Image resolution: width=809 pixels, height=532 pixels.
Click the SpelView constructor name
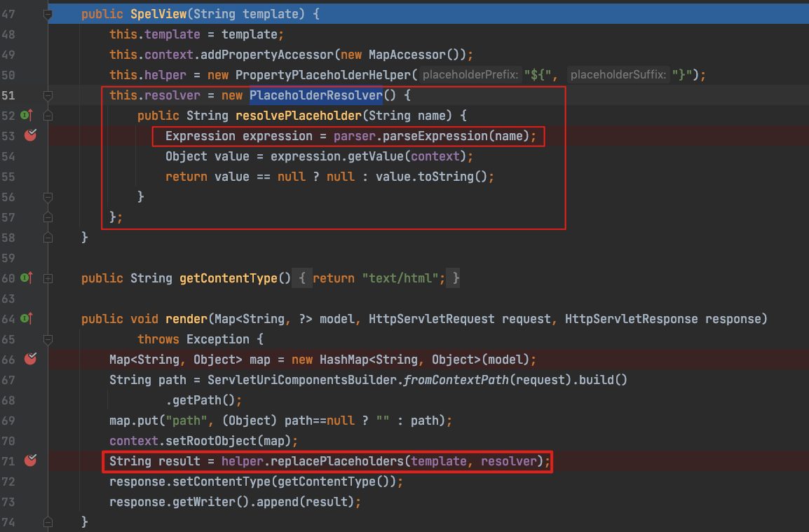[158, 14]
